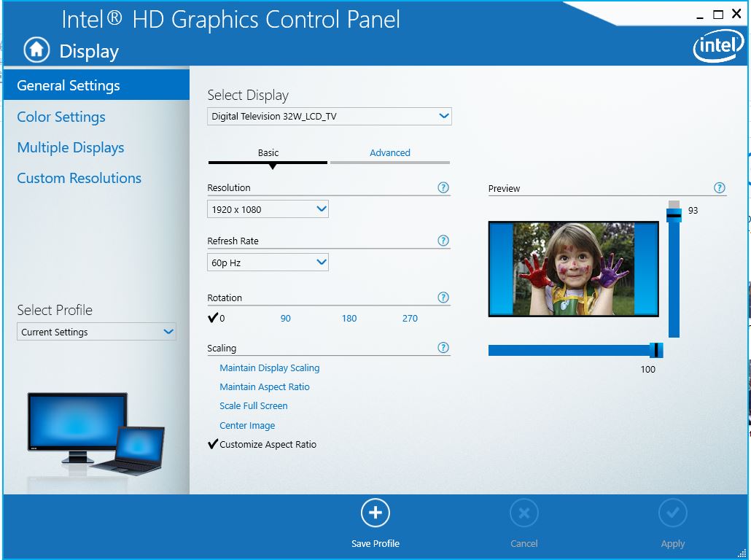This screenshot has width=751, height=560.
Task: Click the Apply button
Action: coord(672,513)
